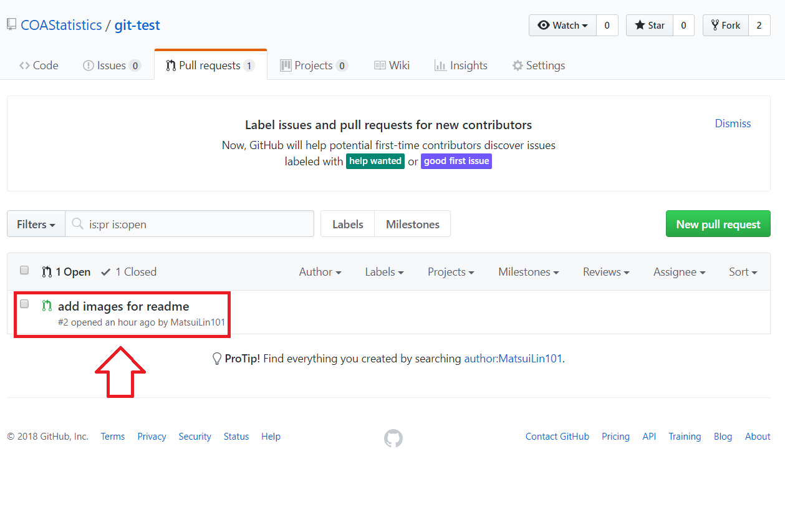Open Contact GitHub footer link
This screenshot has width=785, height=532.
click(x=557, y=437)
